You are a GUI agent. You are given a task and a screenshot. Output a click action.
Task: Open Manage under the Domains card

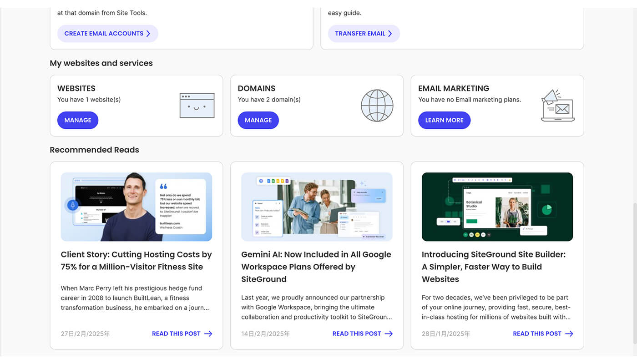(258, 120)
